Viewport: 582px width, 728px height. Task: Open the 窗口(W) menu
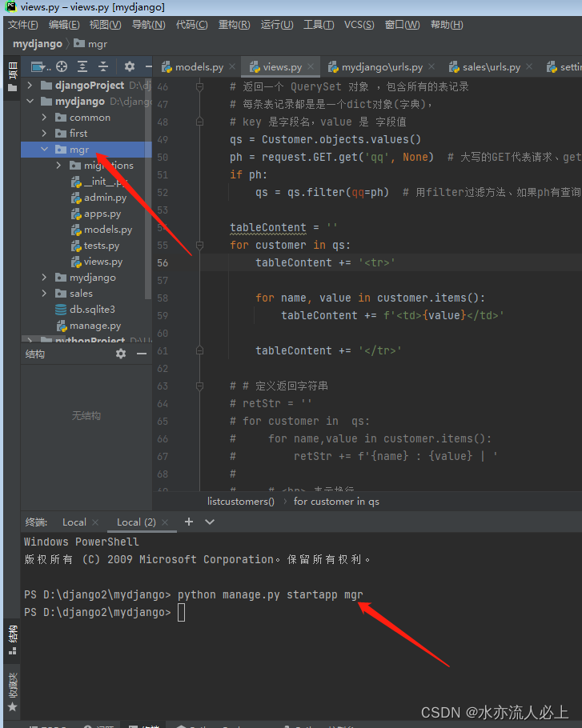click(402, 25)
